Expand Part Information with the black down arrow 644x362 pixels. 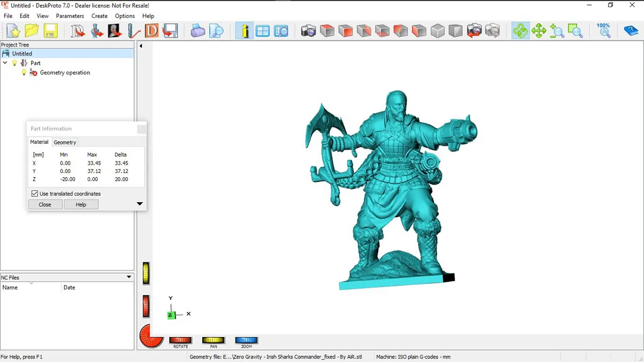[140, 204]
